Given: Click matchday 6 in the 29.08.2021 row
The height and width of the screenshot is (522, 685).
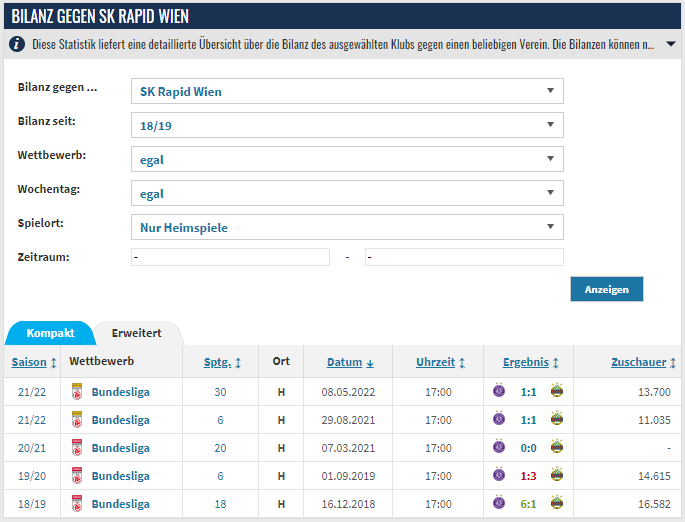Looking at the screenshot, I should [x=220, y=420].
